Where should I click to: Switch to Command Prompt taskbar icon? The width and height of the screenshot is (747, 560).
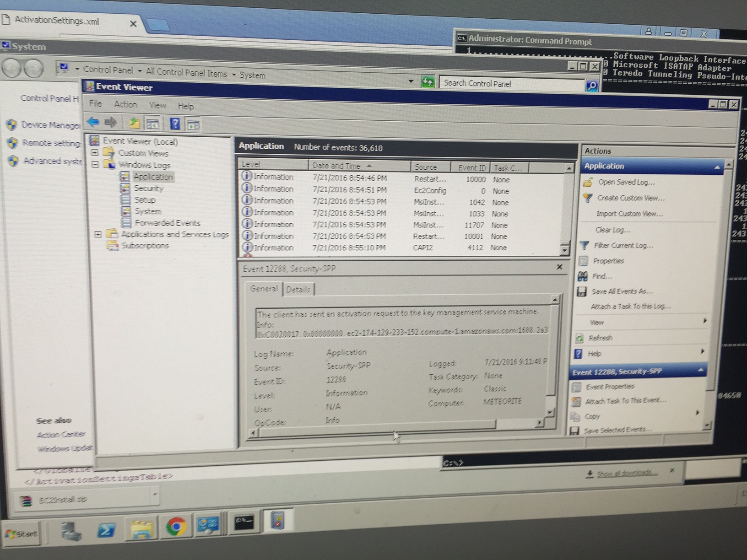point(244,522)
